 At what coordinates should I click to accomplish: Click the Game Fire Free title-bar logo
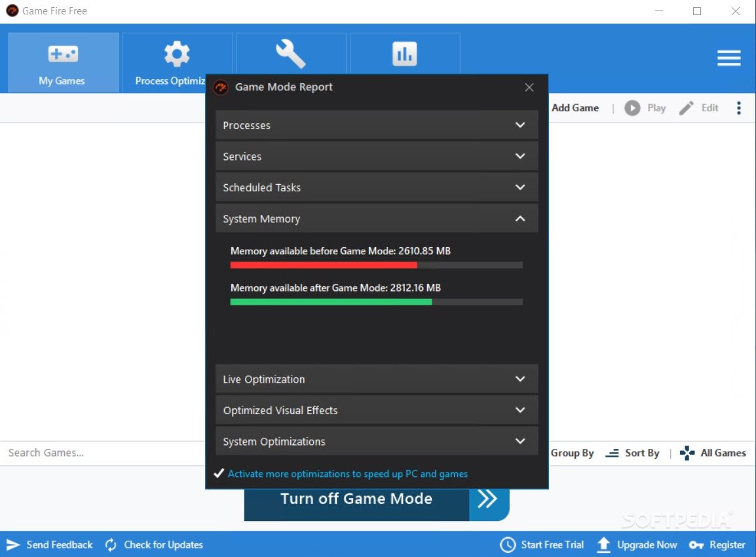(x=12, y=10)
